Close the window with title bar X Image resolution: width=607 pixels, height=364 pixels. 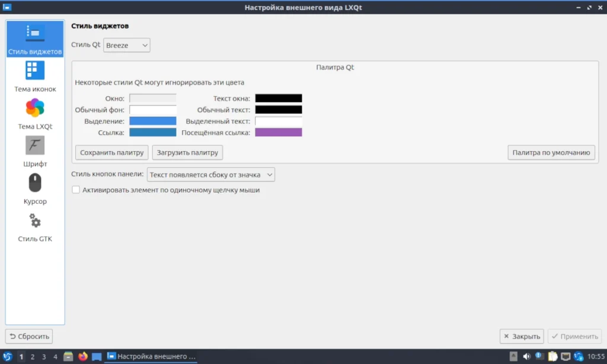[600, 7]
